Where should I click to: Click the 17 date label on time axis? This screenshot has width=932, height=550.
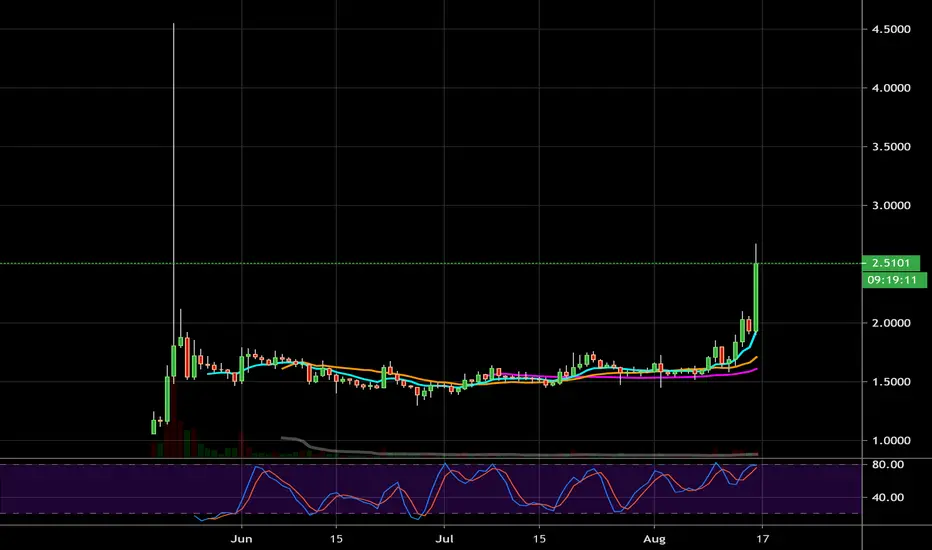click(x=762, y=539)
